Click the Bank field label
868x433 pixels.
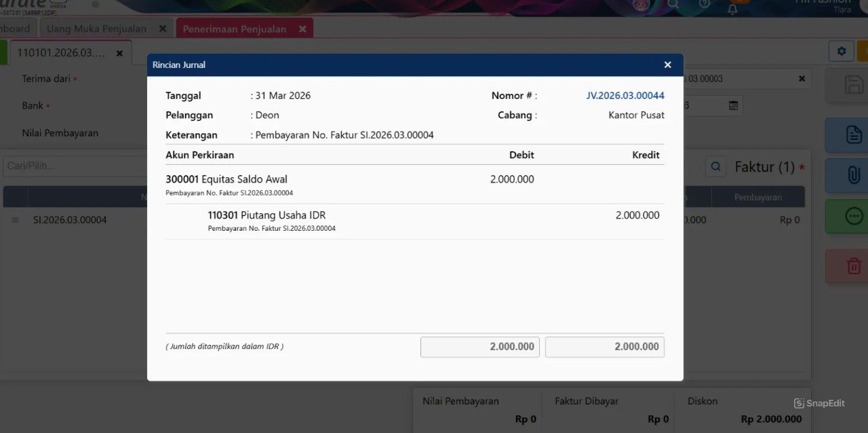33,106
